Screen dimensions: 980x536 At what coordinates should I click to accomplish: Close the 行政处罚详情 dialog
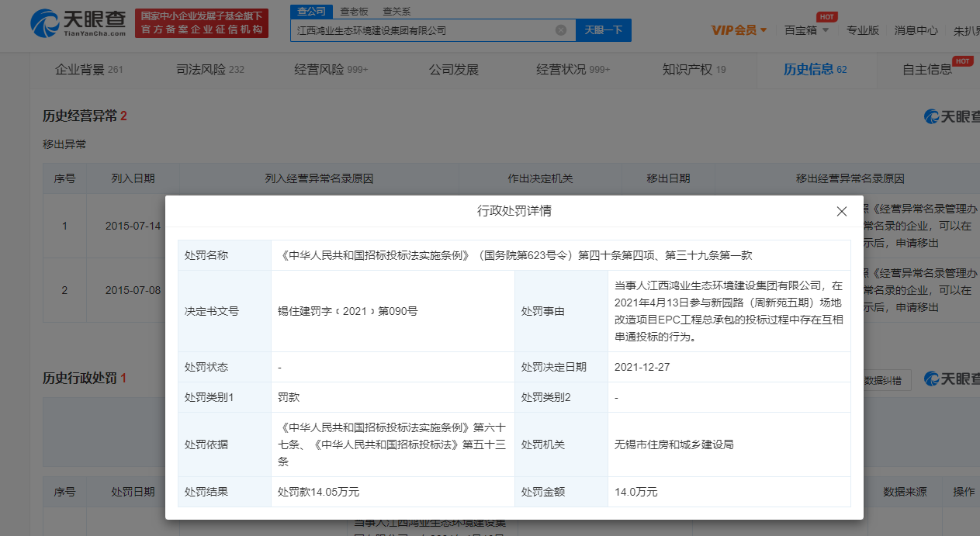coord(842,212)
